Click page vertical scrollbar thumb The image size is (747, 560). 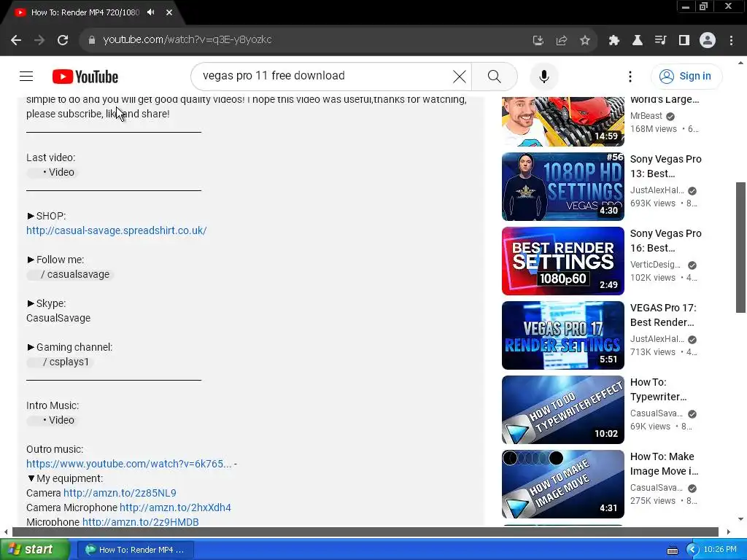740,247
